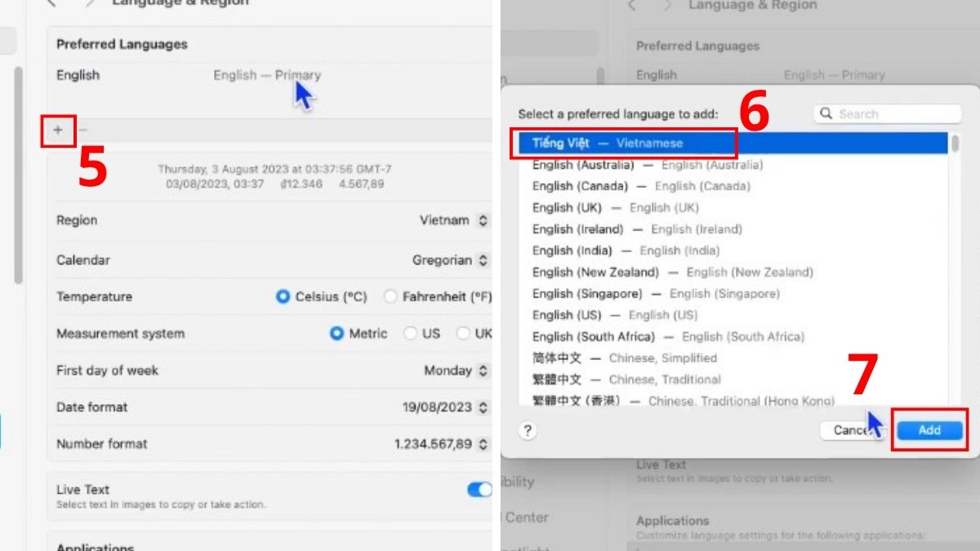
Task: Select Chinese, Simplified in language list
Action: tap(733, 358)
